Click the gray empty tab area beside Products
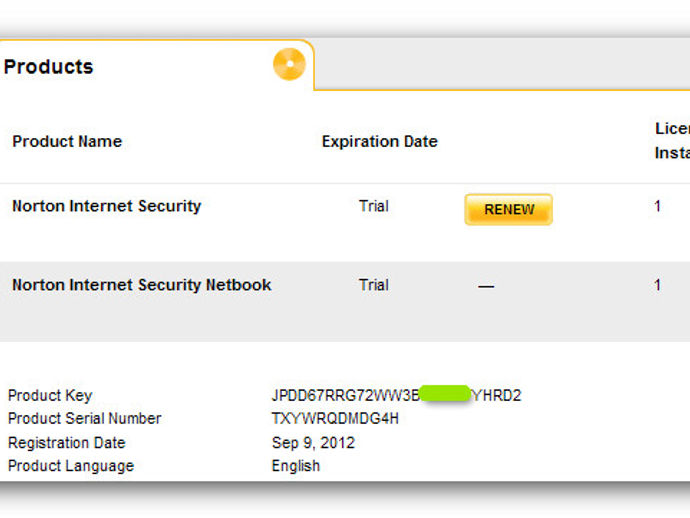690x518 pixels. 502,64
